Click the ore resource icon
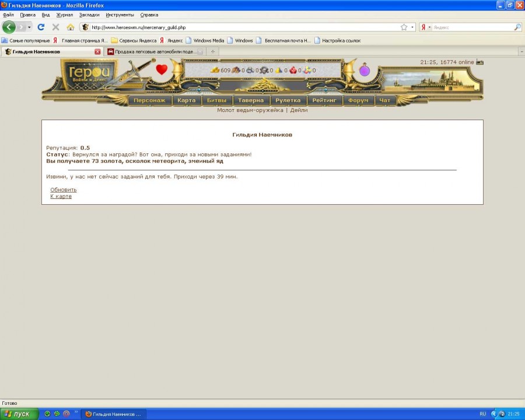This screenshot has height=420, width=525. coord(250,70)
